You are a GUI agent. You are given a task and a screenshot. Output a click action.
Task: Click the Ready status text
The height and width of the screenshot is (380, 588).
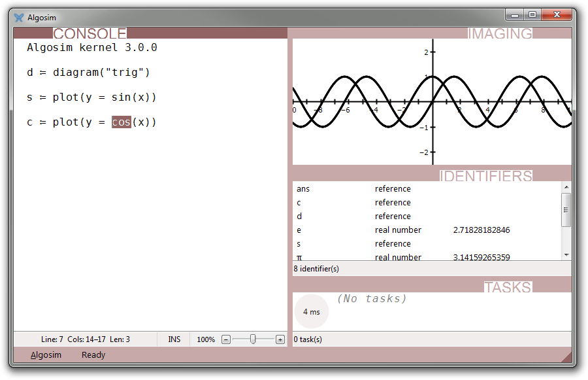tap(93, 355)
